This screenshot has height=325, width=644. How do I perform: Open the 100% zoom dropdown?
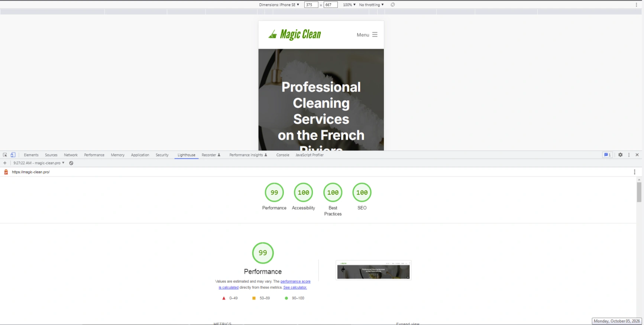click(349, 5)
